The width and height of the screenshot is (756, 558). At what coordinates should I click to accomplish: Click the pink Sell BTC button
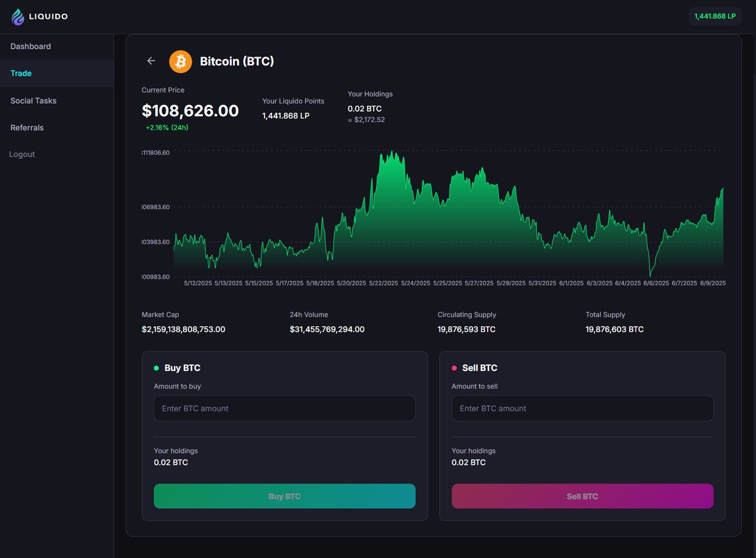[583, 496]
